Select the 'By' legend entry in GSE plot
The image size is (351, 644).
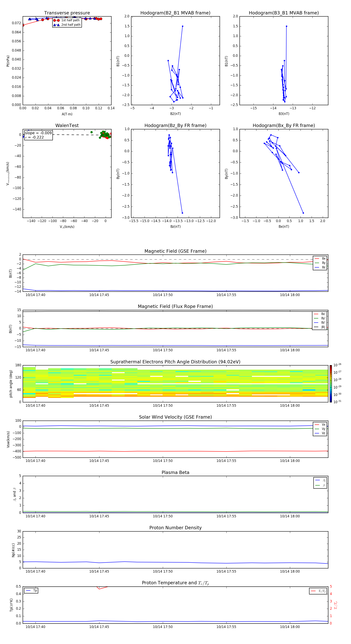(320, 263)
